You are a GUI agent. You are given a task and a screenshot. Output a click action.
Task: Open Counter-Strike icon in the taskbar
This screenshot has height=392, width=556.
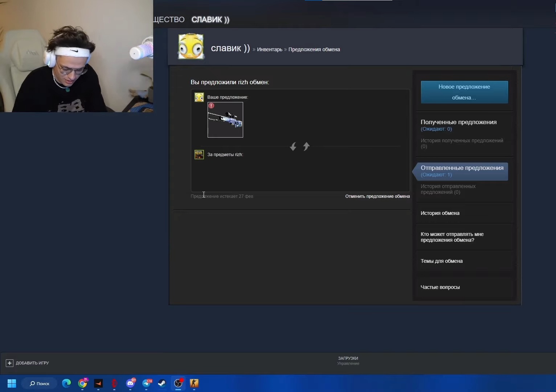pyautogui.click(x=194, y=383)
